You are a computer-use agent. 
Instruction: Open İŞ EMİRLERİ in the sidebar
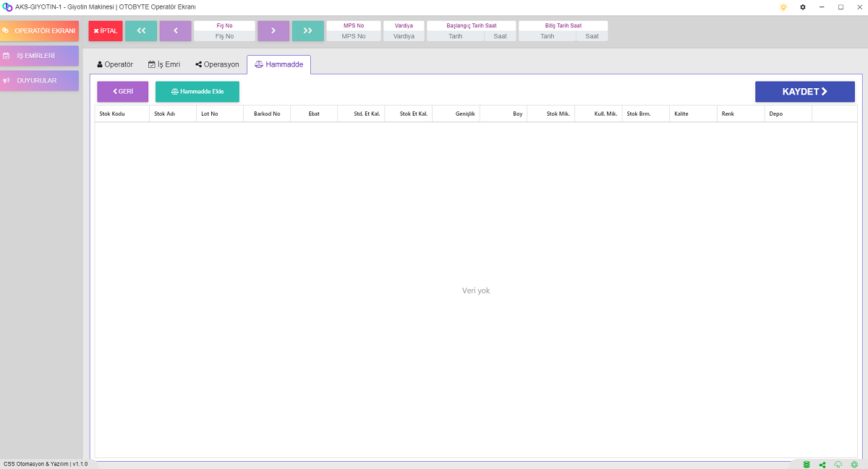[x=40, y=56]
